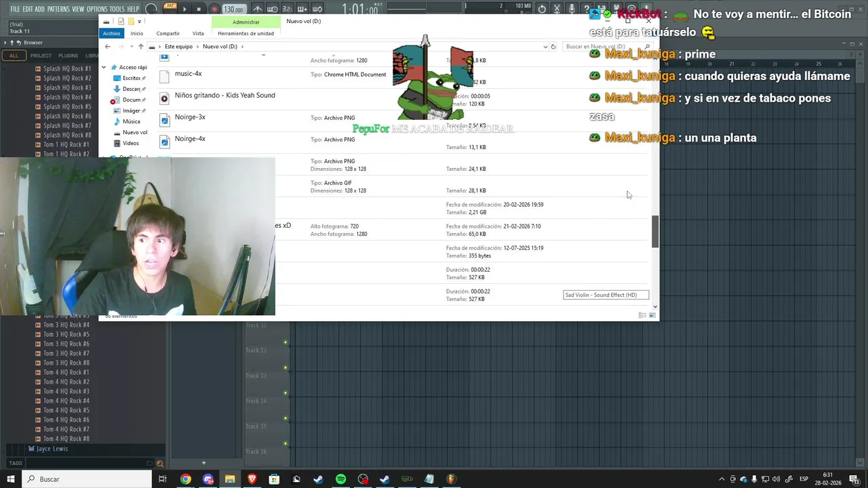The height and width of the screenshot is (488, 868).
Task: Select PLUGINS tab in FL Studio browser
Action: (x=68, y=56)
